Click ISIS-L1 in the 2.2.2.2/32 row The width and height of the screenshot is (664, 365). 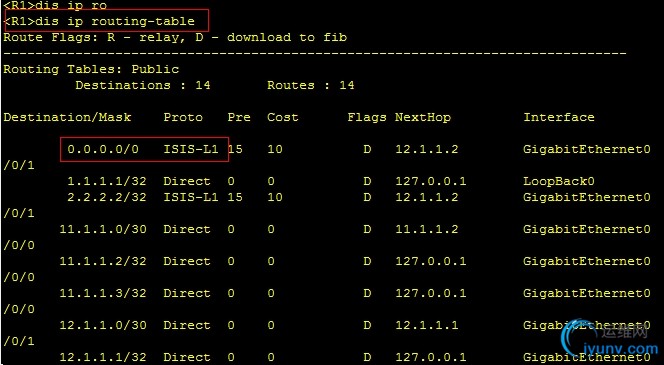coord(191,197)
